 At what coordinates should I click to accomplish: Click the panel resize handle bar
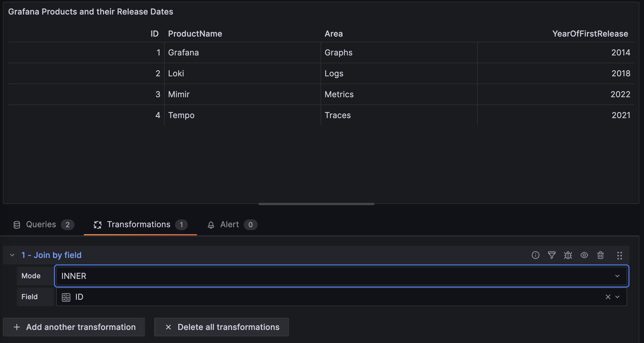pyautogui.click(x=316, y=204)
